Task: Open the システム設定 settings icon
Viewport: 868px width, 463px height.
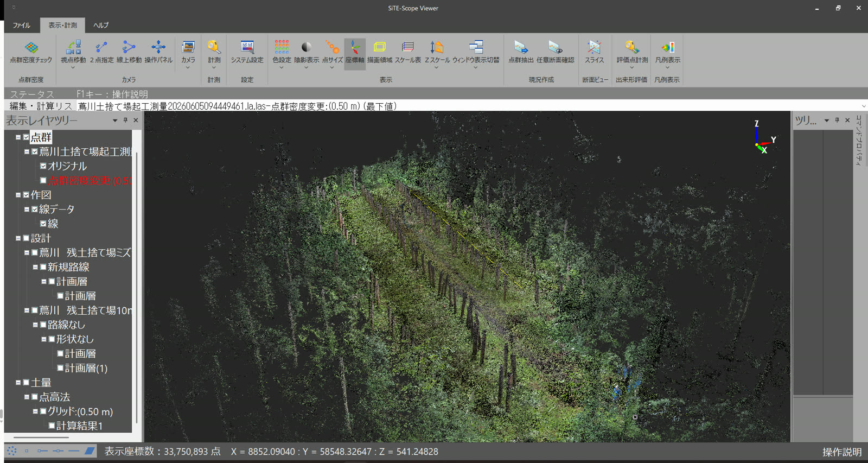Action: coord(247,52)
